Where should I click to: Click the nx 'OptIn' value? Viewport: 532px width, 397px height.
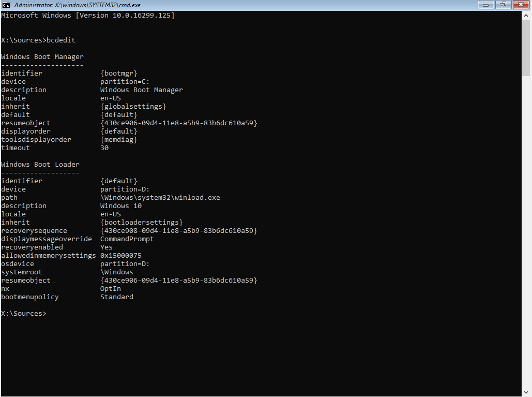click(111, 289)
